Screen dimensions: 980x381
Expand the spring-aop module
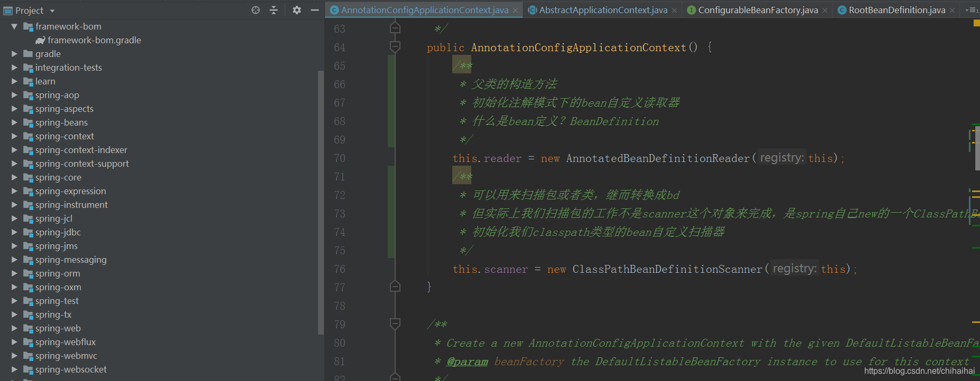pos(14,95)
